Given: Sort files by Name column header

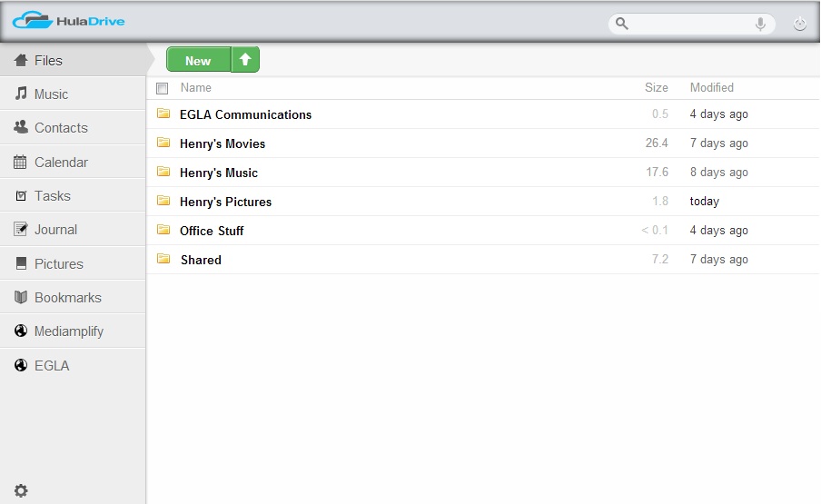Looking at the screenshot, I should 196,88.
